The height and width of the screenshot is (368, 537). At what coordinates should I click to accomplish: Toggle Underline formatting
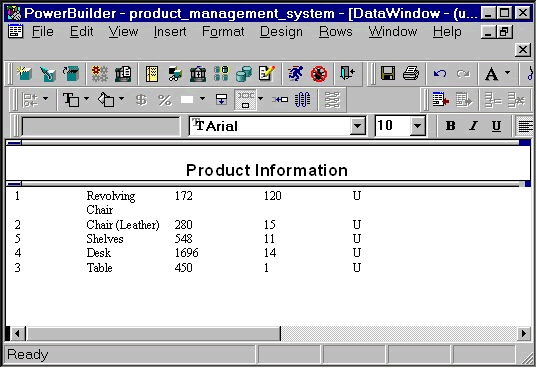496,126
